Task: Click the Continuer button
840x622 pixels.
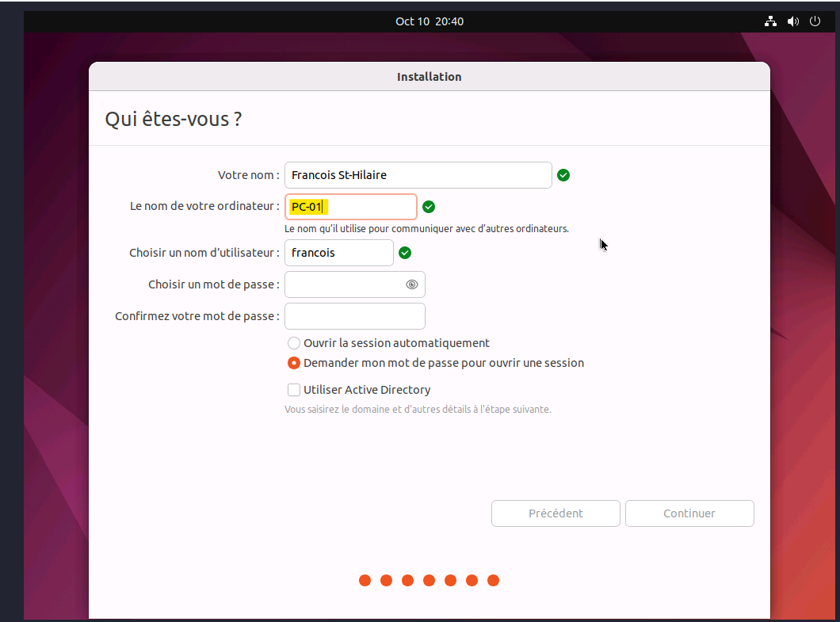Action: [689, 513]
